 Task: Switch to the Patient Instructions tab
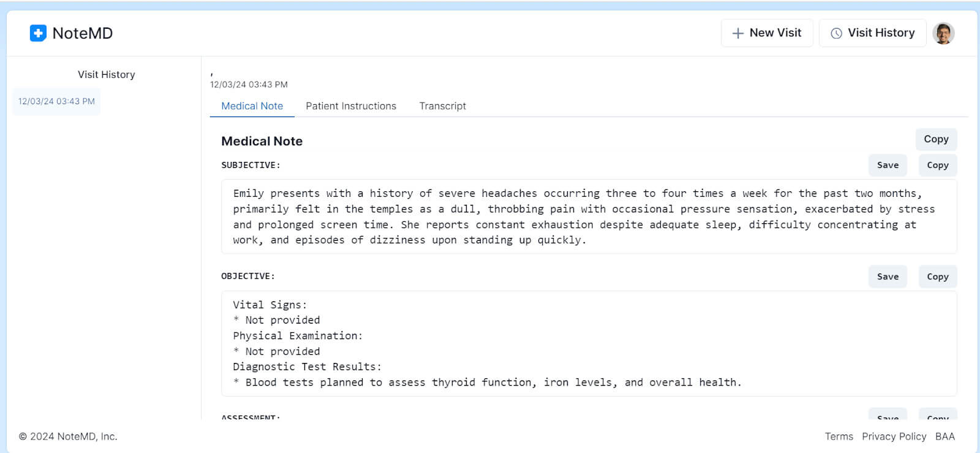pos(350,106)
